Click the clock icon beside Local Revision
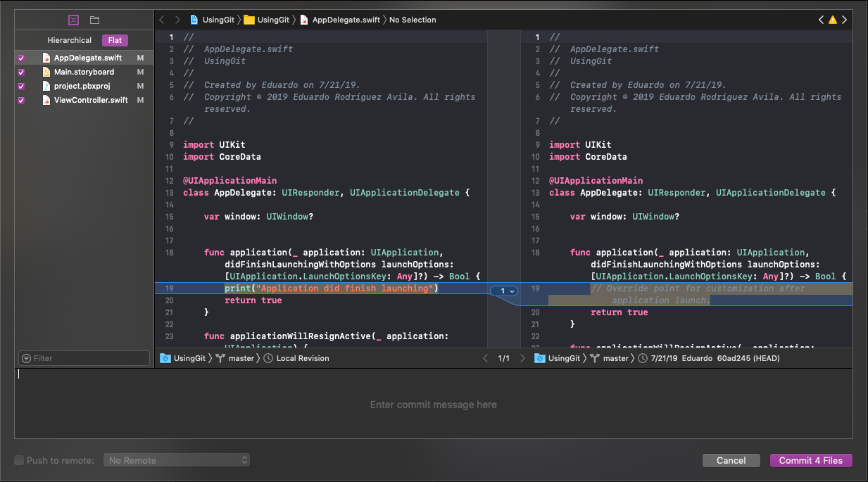The width and height of the screenshot is (868, 482). click(x=268, y=358)
